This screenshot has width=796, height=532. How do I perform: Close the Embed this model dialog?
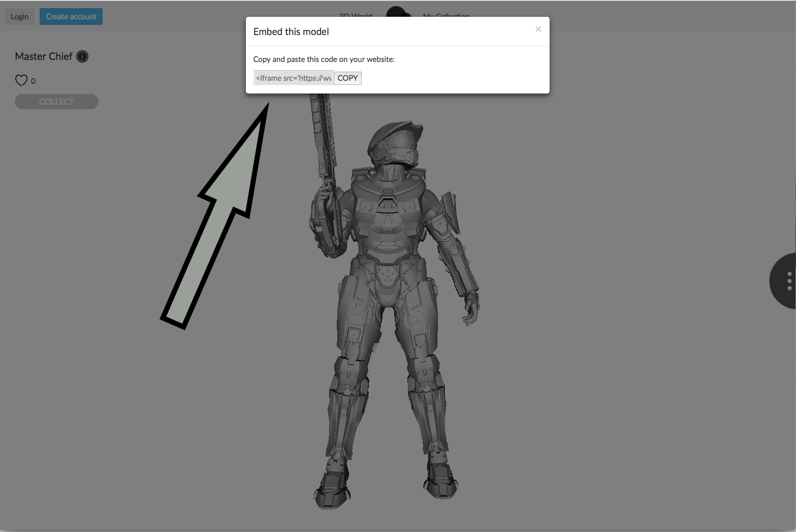538,29
